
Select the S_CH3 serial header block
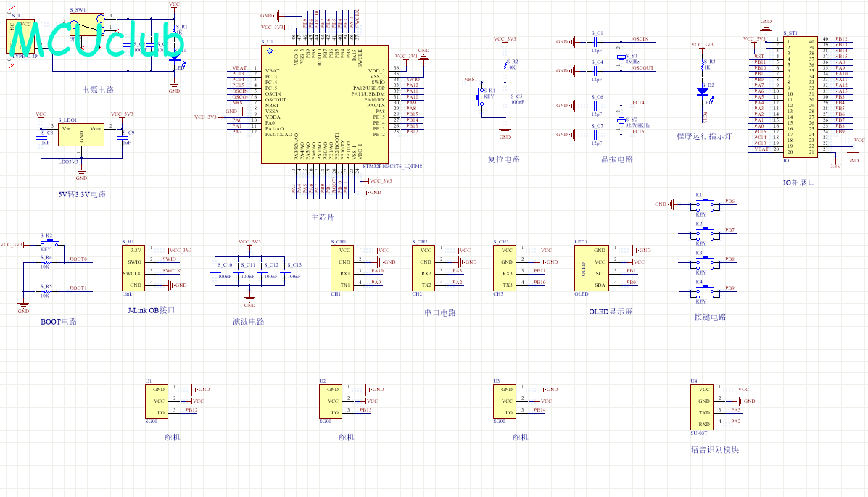[505, 267]
